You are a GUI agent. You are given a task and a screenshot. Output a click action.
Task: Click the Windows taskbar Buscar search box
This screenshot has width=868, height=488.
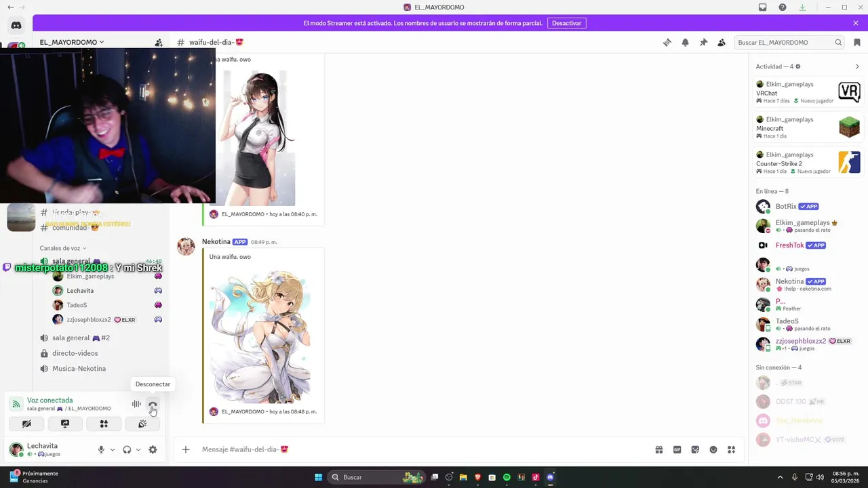(377, 477)
